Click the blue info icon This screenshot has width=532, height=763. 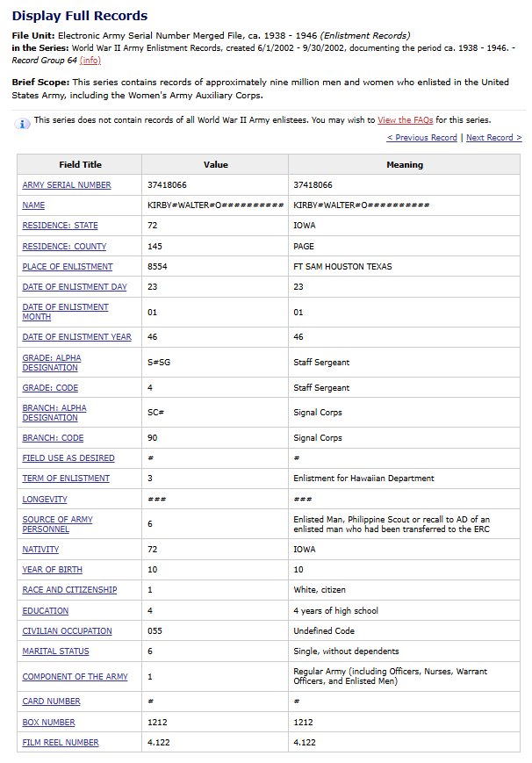(24, 123)
